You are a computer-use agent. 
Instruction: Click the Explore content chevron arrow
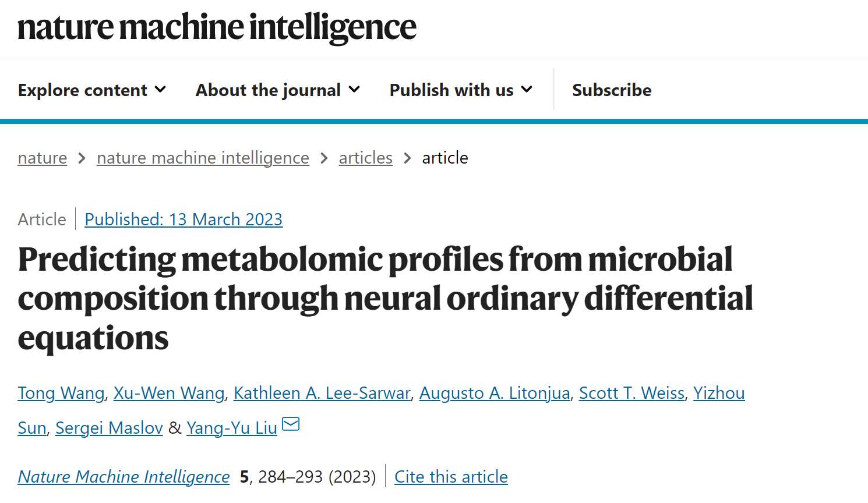pyautogui.click(x=161, y=90)
